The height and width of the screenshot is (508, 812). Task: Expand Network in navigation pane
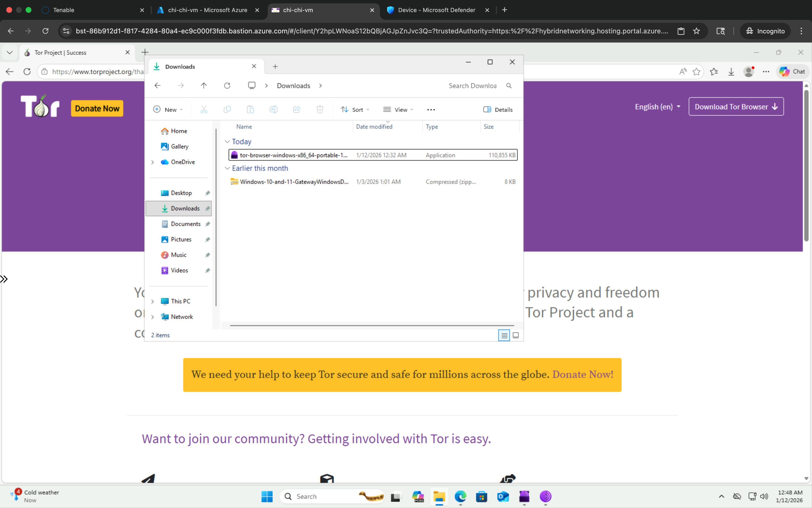coord(153,317)
